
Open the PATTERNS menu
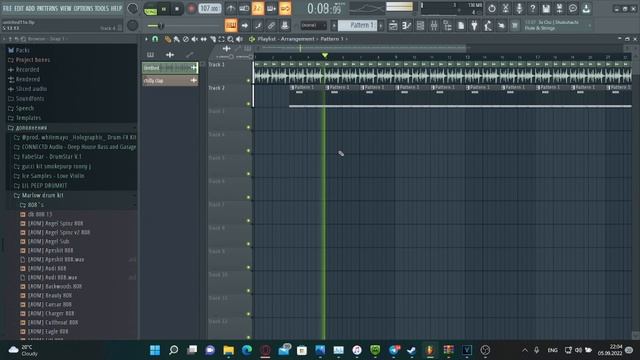47,8
